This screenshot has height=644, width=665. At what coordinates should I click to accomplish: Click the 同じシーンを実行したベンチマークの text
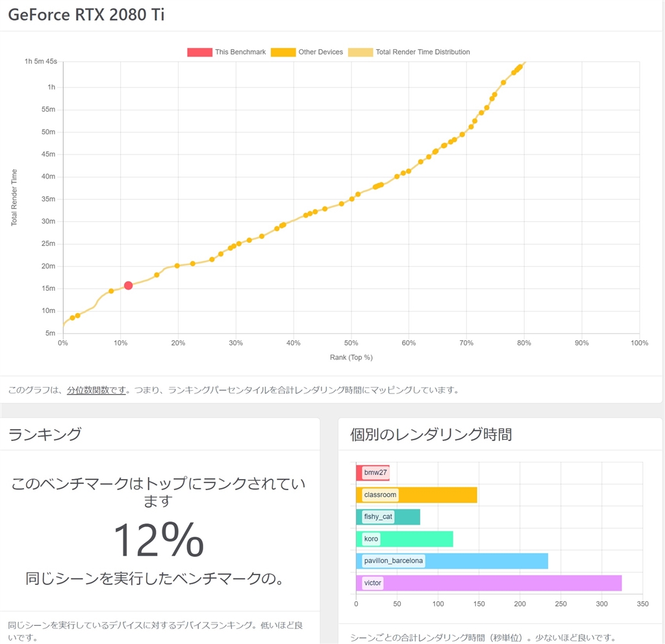[155, 578]
